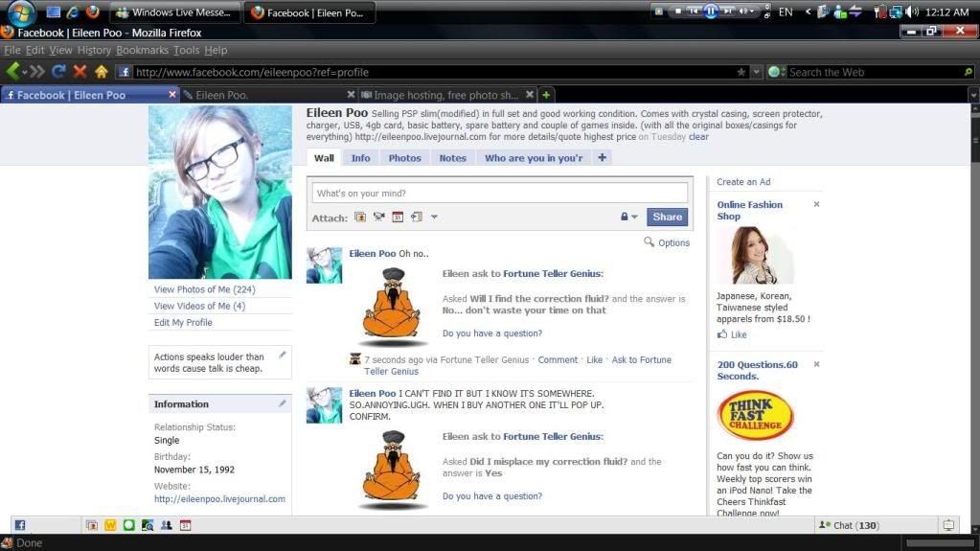
Task: Open a new browser tab with green plus
Action: (x=546, y=95)
